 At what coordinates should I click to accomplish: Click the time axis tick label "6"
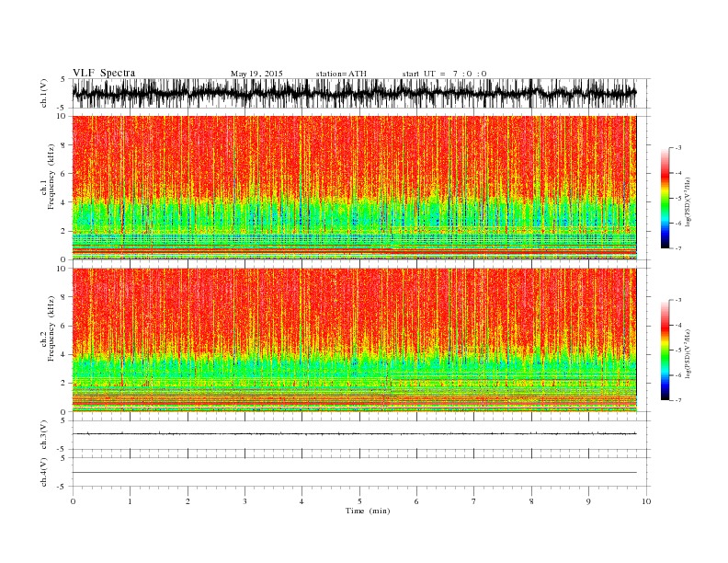click(416, 501)
